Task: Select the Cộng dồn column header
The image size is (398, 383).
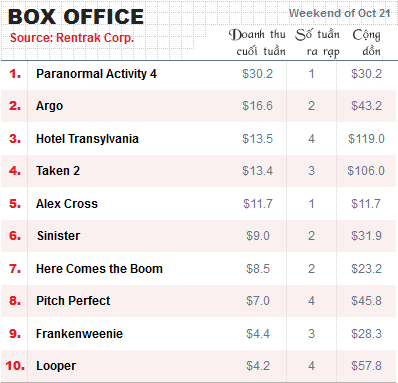Action: (367, 43)
